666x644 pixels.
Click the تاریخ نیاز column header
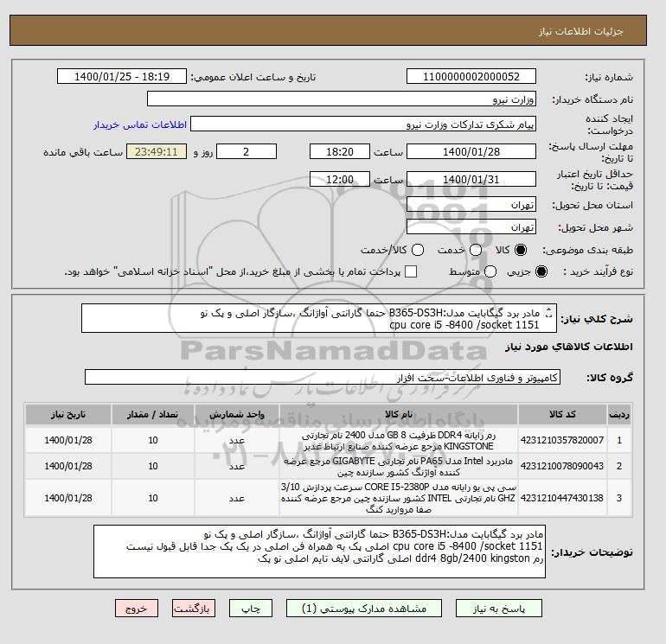tap(68, 414)
